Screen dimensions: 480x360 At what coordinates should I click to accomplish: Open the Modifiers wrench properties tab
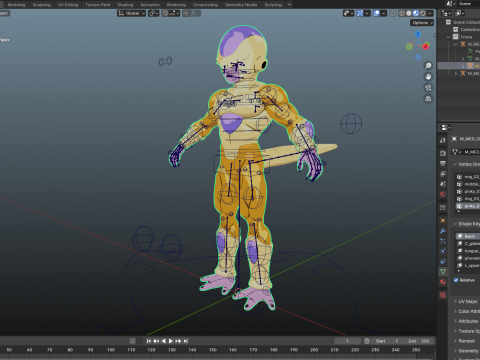[443, 231]
